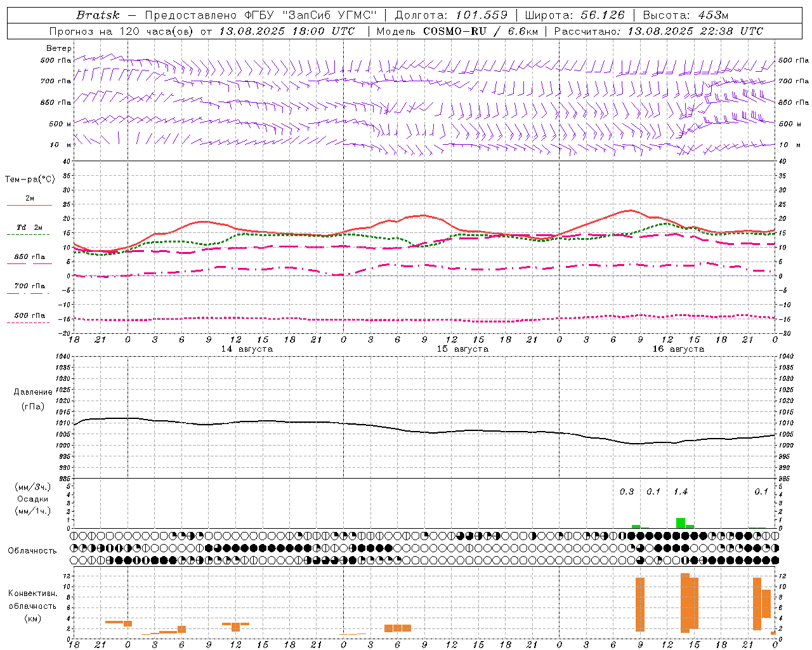Screen dimensions: 812x650
Task: Click the Облачность cloud cover label
Action: tap(32, 550)
